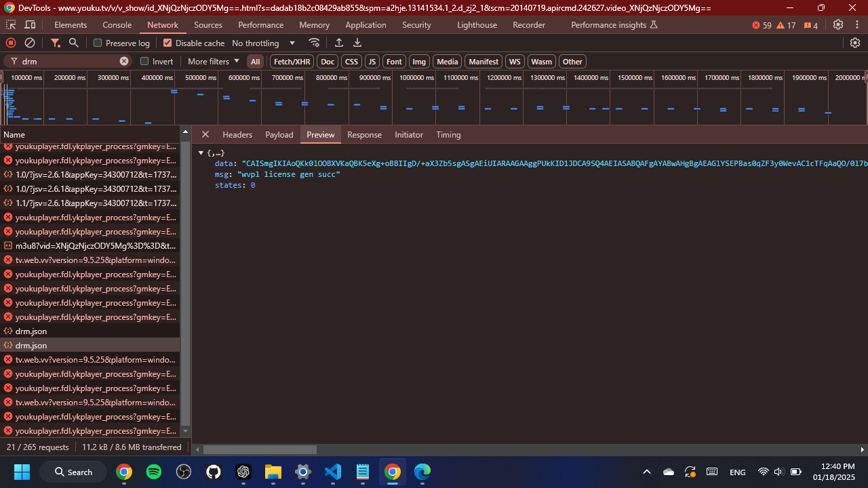Screen dimensions: 868x488
Task: Open the Response tab of the request
Action: coord(364,134)
